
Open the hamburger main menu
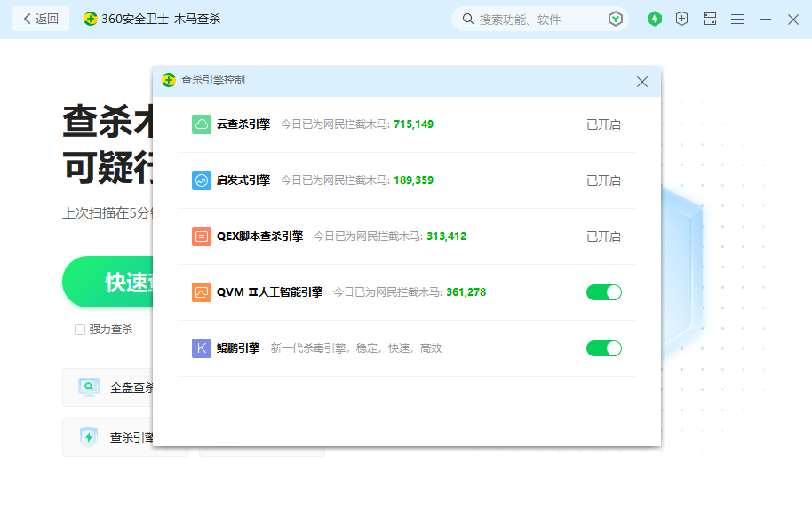click(x=737, y=20)
